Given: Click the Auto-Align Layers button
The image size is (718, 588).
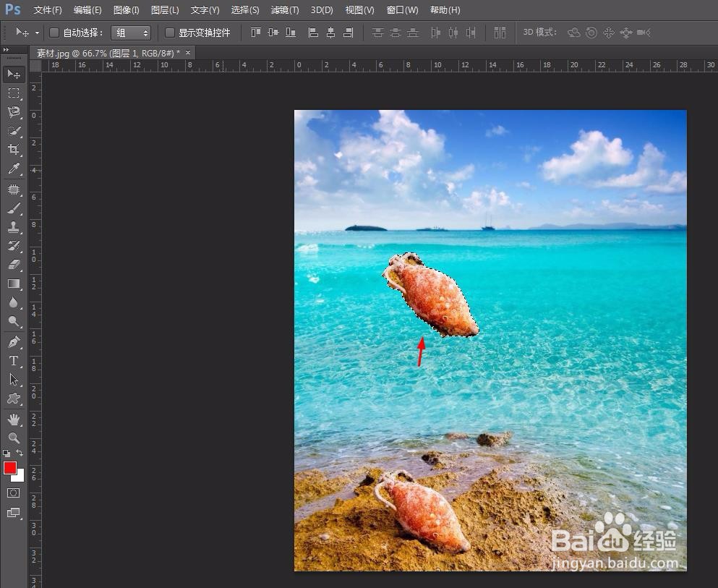Looking at the screenshot, I should coord(500,33).
